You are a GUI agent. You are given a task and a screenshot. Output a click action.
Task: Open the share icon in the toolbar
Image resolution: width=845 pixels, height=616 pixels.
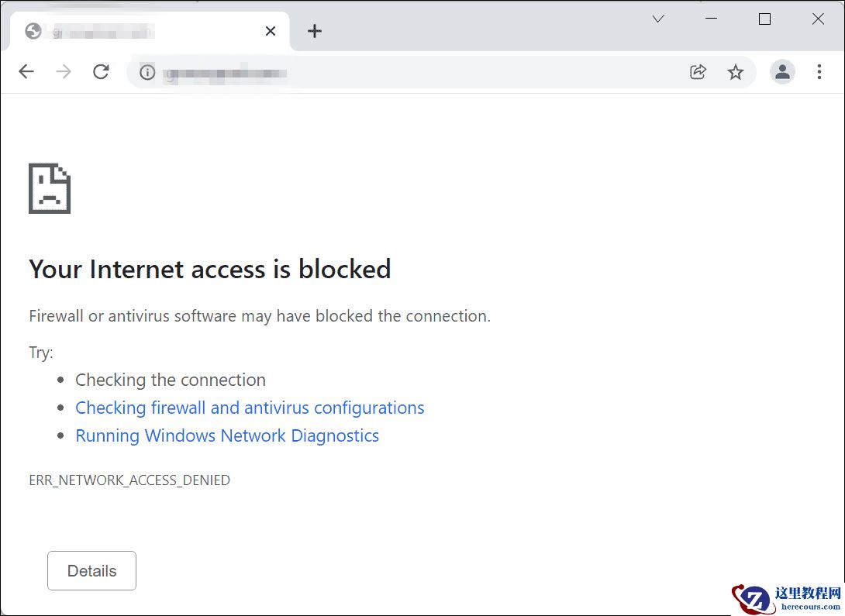coord(698,71)
